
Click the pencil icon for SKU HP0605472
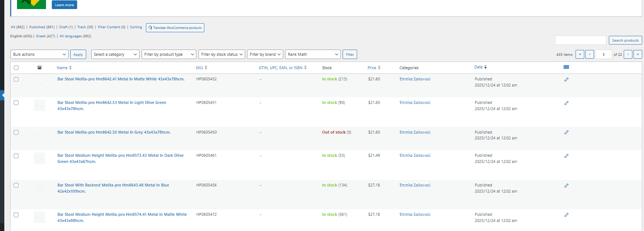[566, 215]
